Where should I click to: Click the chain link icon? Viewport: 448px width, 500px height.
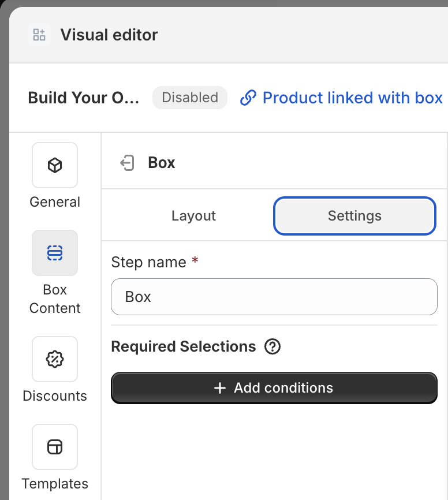pos(248,98)
